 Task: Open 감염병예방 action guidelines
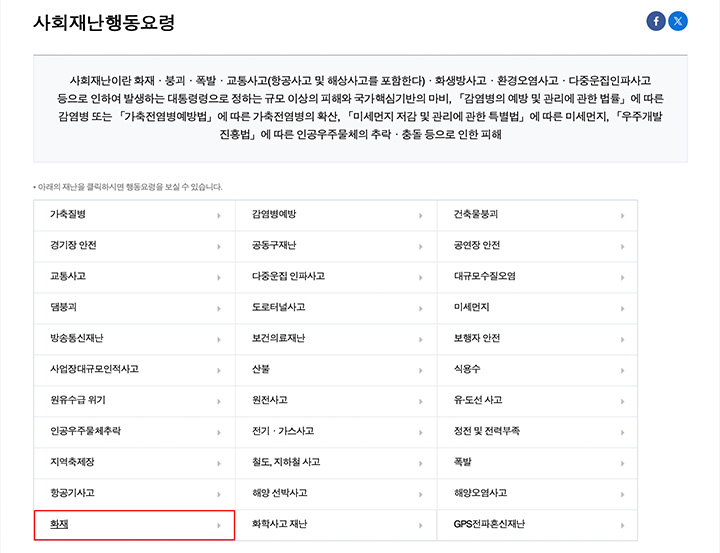coord(336,215)
